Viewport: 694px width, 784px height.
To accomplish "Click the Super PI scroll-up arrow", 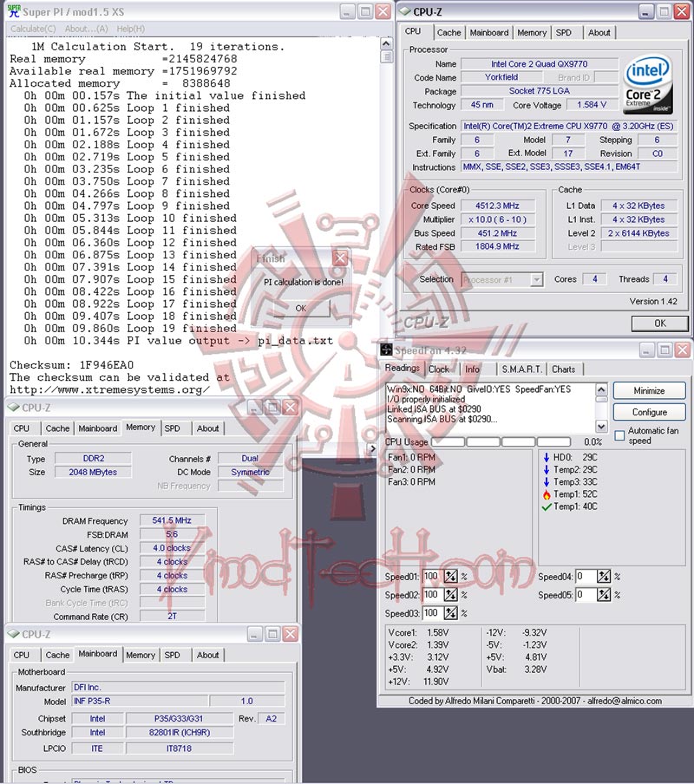I will pos(386,44).
